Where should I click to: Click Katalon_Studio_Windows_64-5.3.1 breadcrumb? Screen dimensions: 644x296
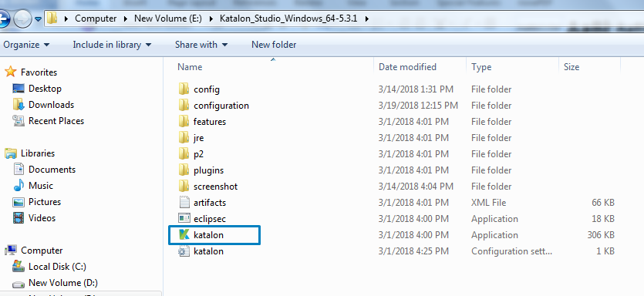click(288, 18)
